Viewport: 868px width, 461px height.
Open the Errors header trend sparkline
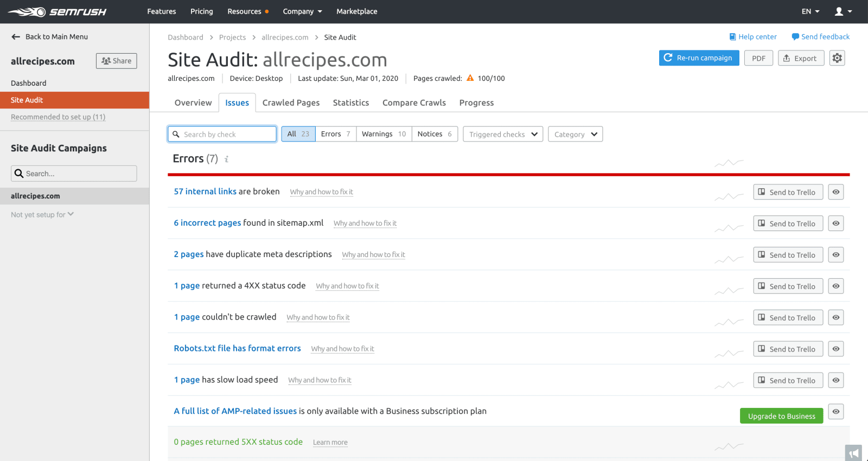pos(729,162)
